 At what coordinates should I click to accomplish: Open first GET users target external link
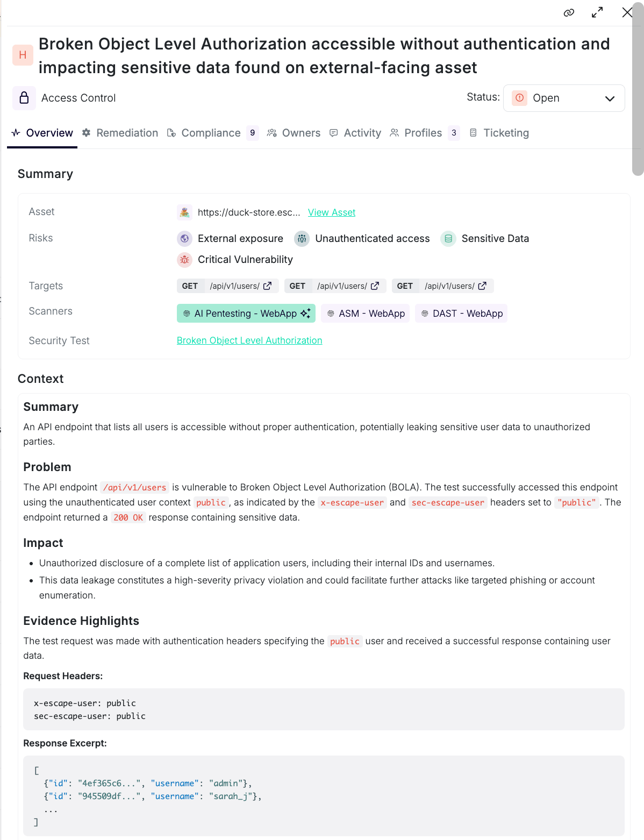point(267,286)
